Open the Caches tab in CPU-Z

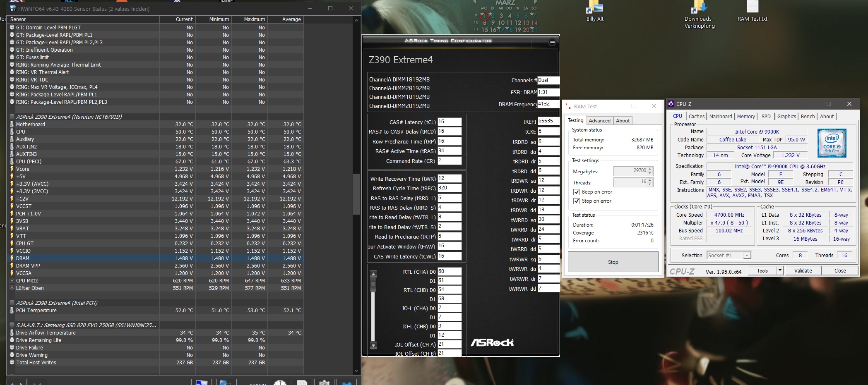click(x=697, y=117)
